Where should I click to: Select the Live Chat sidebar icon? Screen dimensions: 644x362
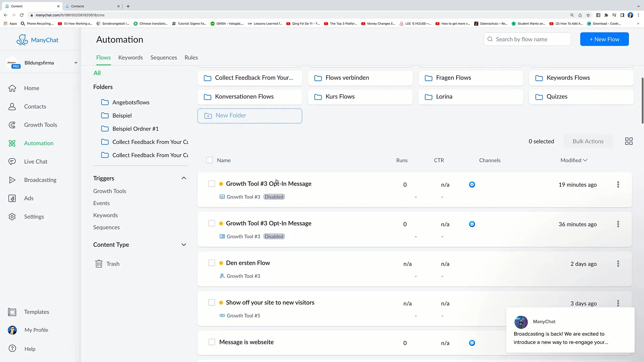tap(12, 161)
